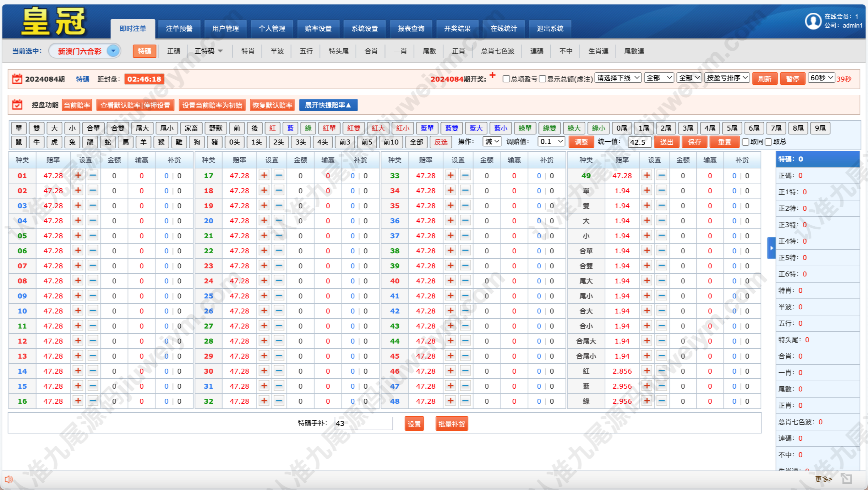The height and width of the screenshot is (490, 868).
Task: Increase odds for 合單 row
Action: point(647,251)
